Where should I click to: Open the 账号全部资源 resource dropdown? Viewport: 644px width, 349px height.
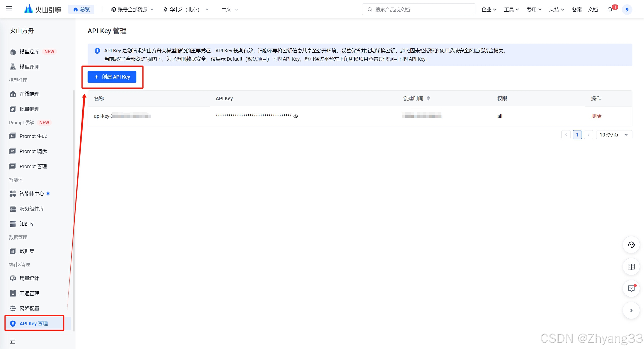[132, 10]
